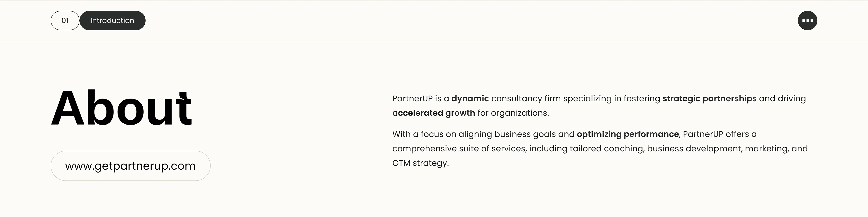The image size is (868, 217).
Task: Click the words "With a focus"
Action: [417, 134]
